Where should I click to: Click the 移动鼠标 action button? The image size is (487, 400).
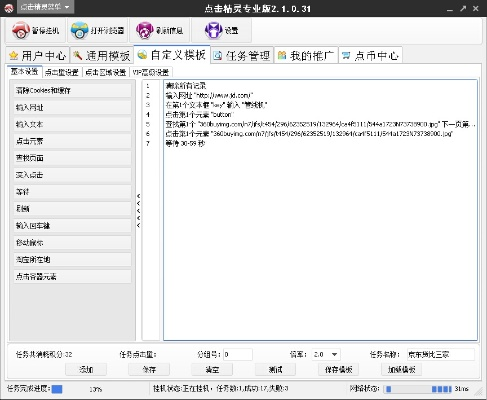click(72, 243)
